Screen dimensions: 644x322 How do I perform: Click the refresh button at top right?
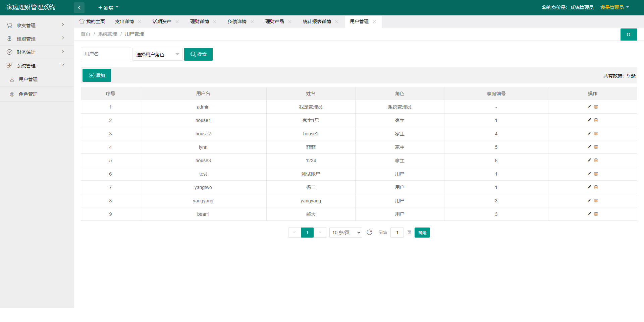(x=629, y=35)
